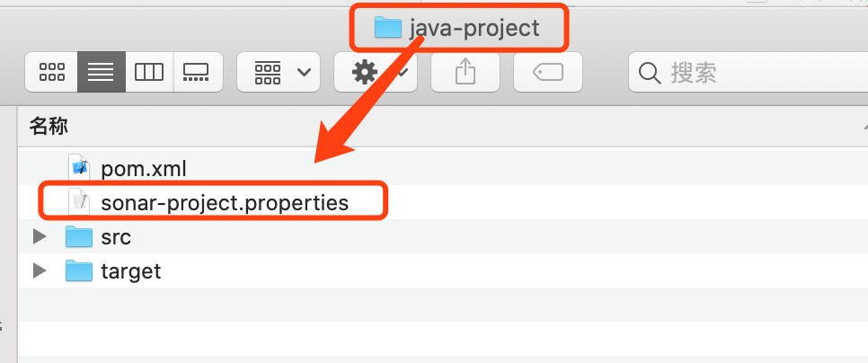868x363 pixels.
Task: Click the src folder icon
Action: pos(80,237)
